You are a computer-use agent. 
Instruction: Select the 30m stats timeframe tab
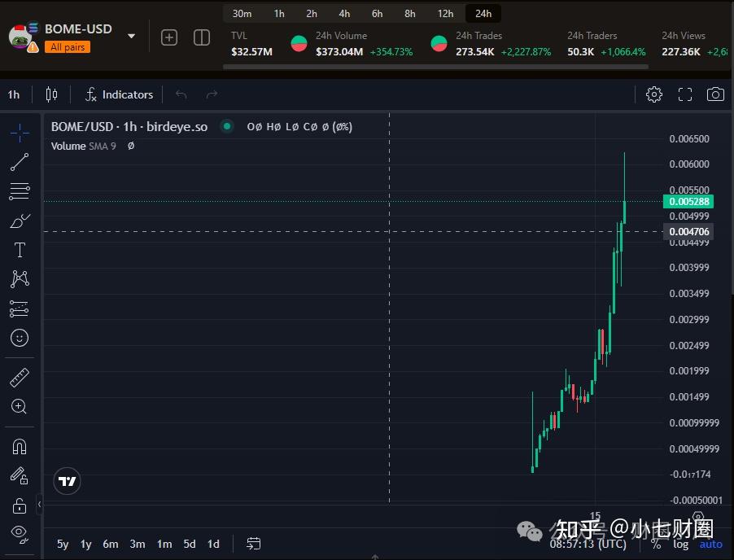242,14
